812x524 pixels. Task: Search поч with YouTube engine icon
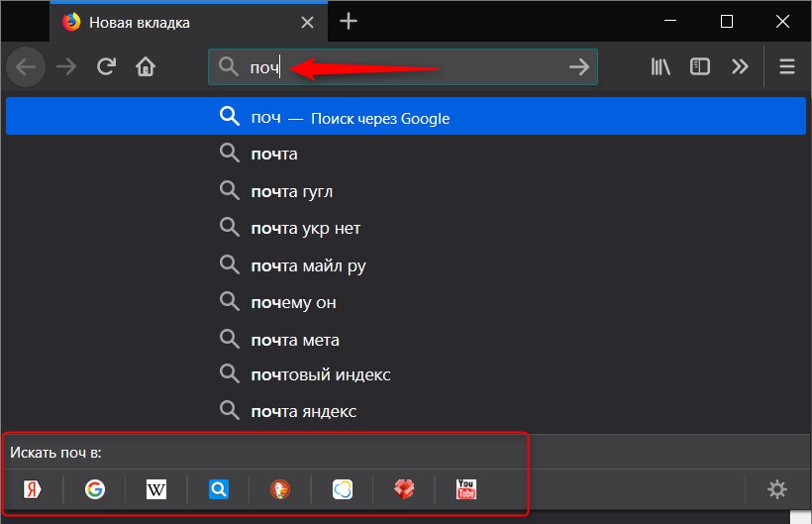coord(466,489)
